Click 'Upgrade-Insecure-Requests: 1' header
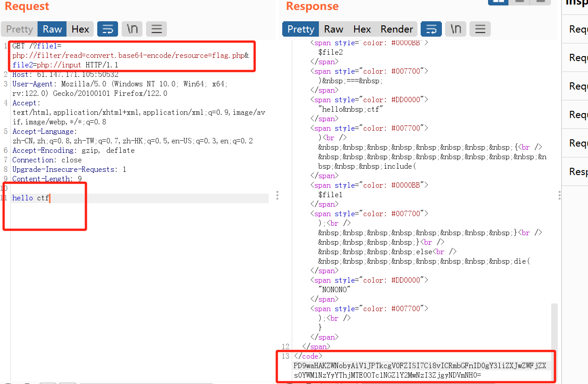The height and width of the screenshot is (384, 588). [x=69, y=169]
